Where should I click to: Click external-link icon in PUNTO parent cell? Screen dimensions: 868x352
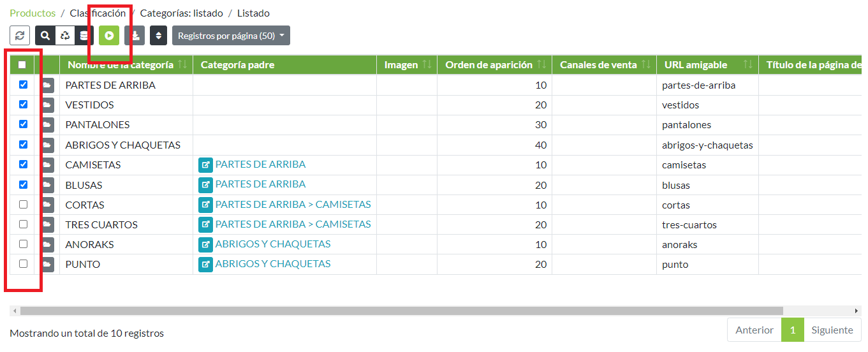click(205, 265)
